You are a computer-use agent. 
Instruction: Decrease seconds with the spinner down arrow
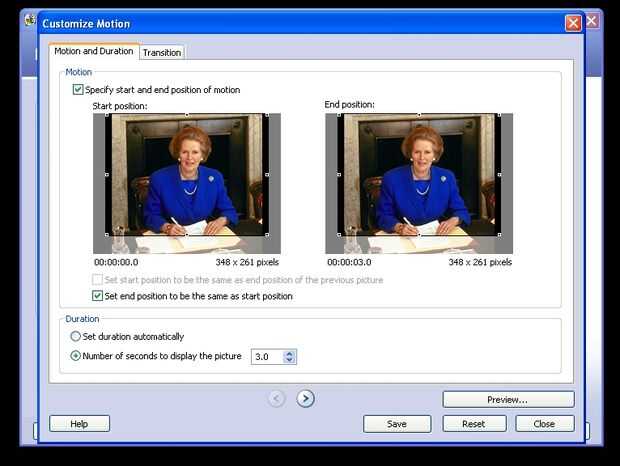(x=289, y=360)
